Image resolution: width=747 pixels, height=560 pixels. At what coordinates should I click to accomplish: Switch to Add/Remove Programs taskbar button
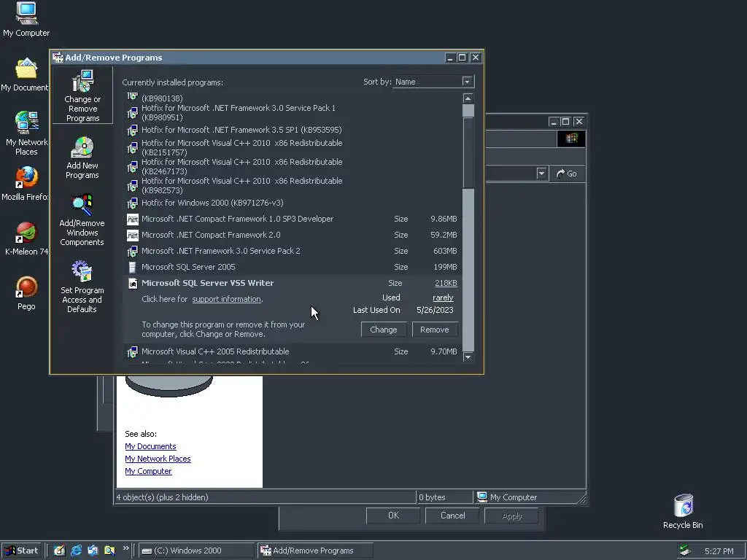(x=315, y=551)
